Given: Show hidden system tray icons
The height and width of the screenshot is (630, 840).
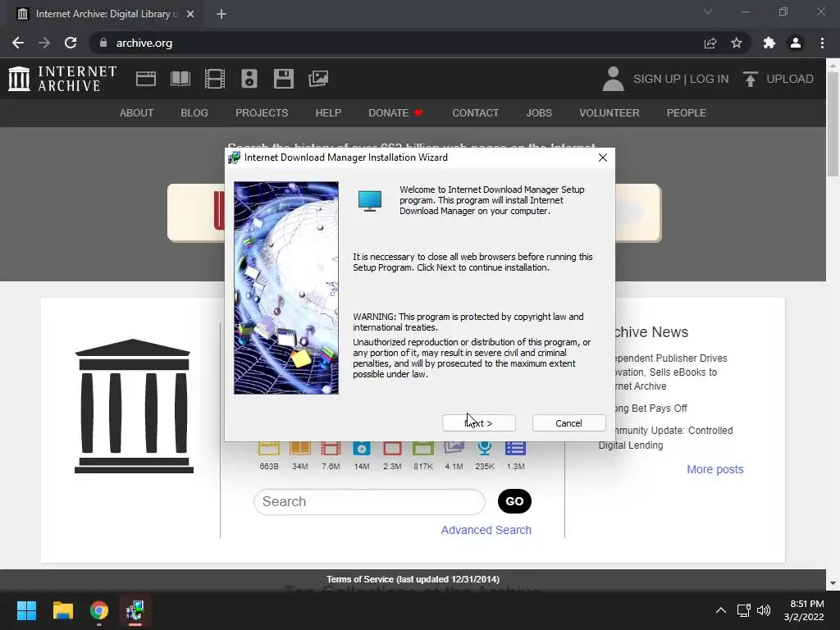Looking at the screenshot, I should pyautogui.click(x=721, y=610).
